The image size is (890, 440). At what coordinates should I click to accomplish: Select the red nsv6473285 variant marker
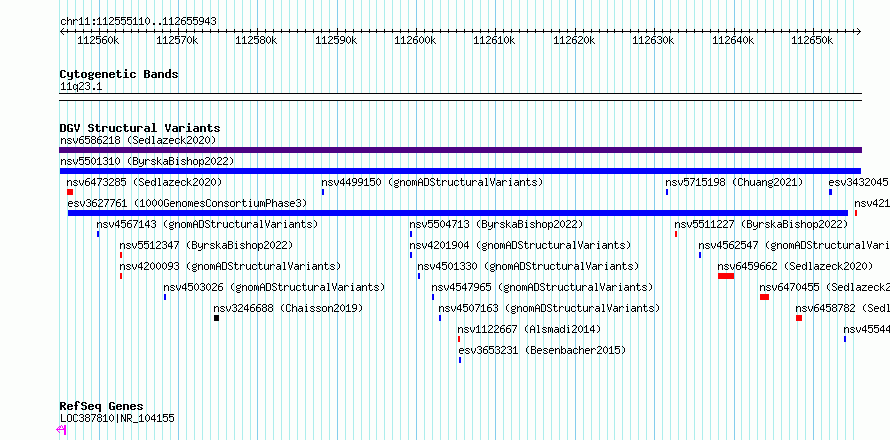pyautogui.click(x=70, y=192)
